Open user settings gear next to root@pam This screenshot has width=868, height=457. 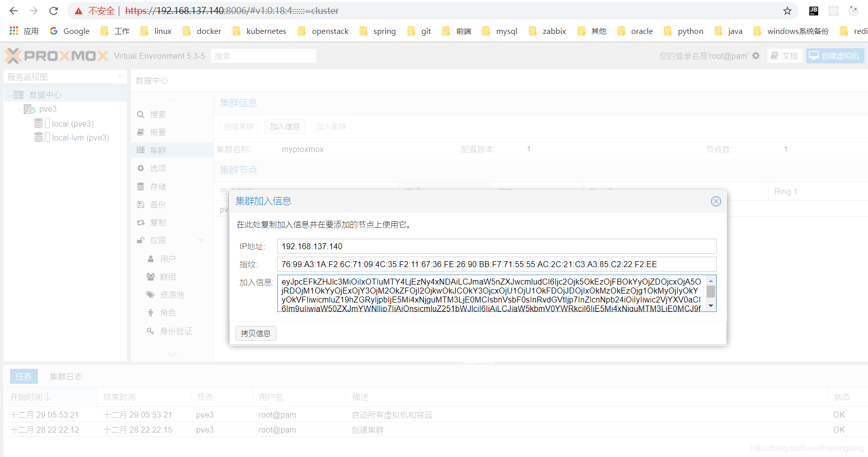(756, 56)
